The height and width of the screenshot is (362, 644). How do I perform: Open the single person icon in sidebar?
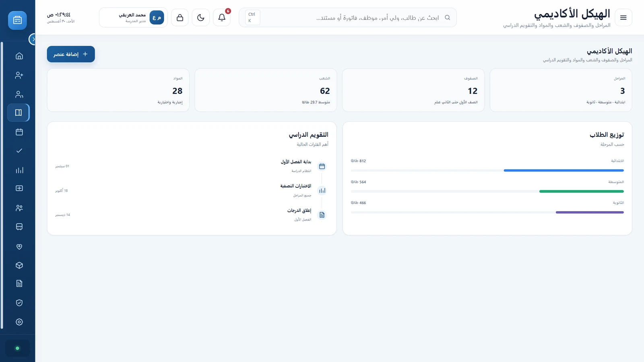[x=19, y=95]
